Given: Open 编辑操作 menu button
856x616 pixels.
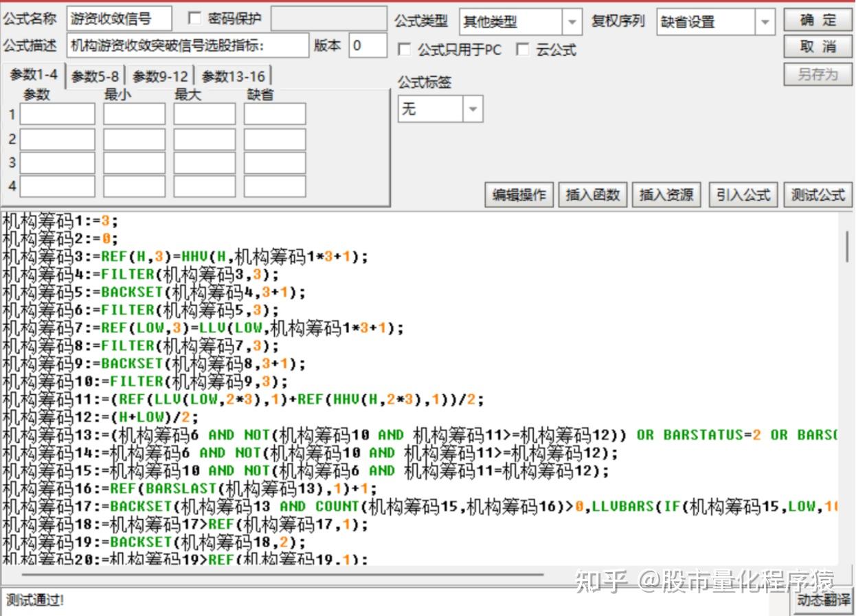Looking at the screenshot, I should 519,195.
